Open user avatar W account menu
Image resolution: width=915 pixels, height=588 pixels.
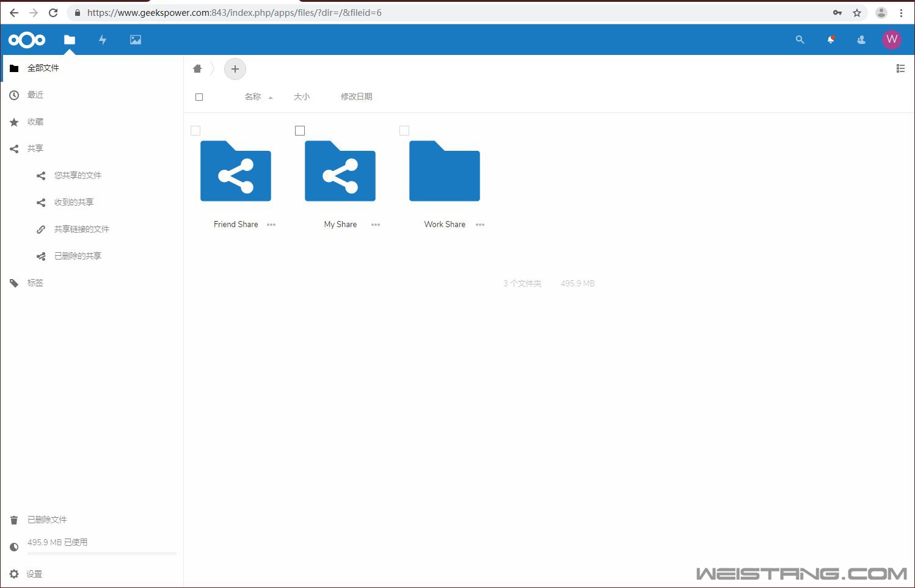tap(891, 40)
